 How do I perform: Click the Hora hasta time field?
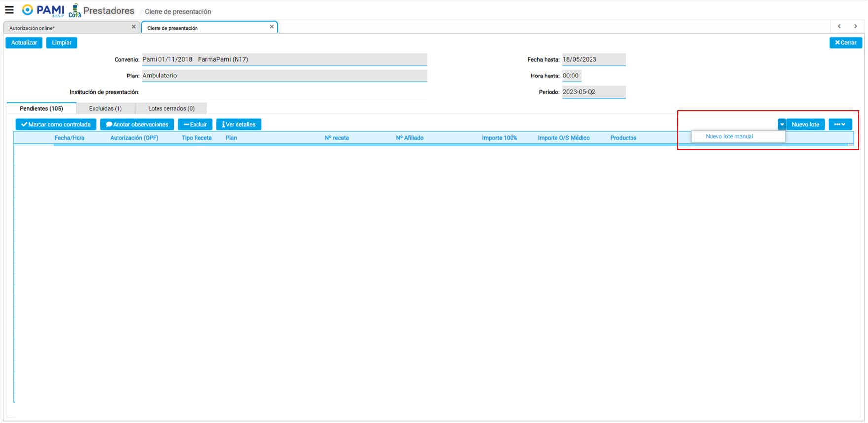tap(572, 76)
